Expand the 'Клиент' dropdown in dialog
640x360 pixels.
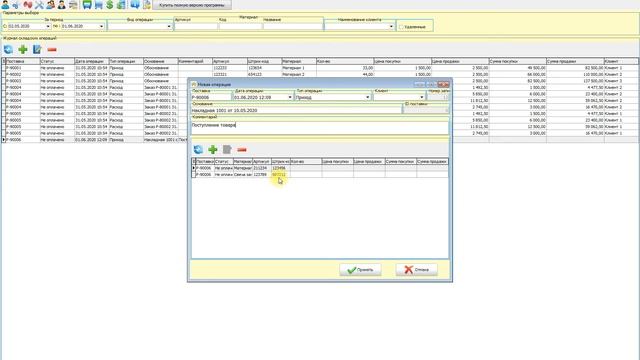pyautogui.click(x=422, y=98)
